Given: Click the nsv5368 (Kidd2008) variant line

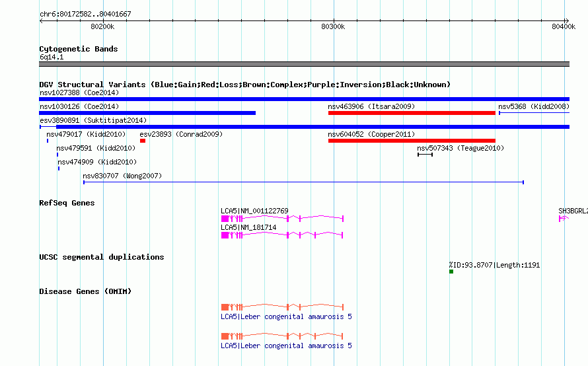Looking at the screenshot, I should [x=534, y=113].
